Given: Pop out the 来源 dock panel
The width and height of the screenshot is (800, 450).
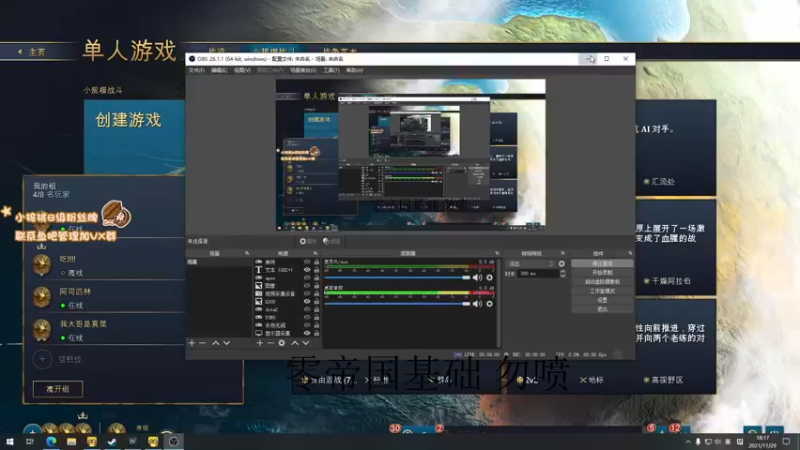Looking at the screenshot, I should click(315, 253).
